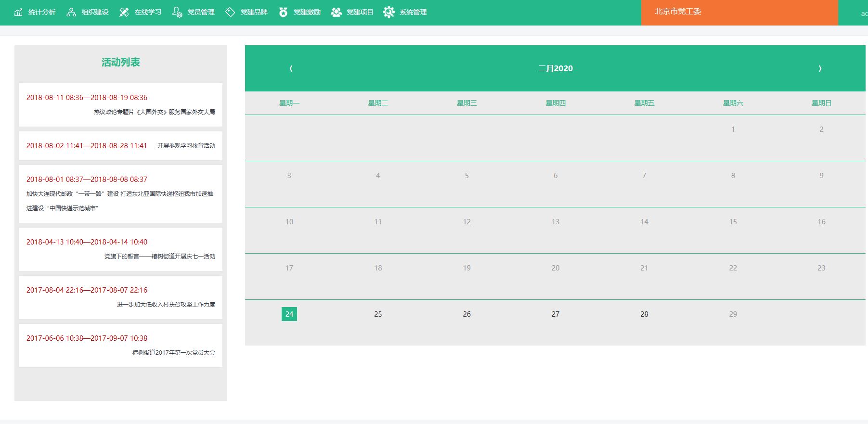Image resolution: width=868 pixels, height=424 pixels.
Task: Select highlighted date 24 in calendar
Action: (289, 314)
